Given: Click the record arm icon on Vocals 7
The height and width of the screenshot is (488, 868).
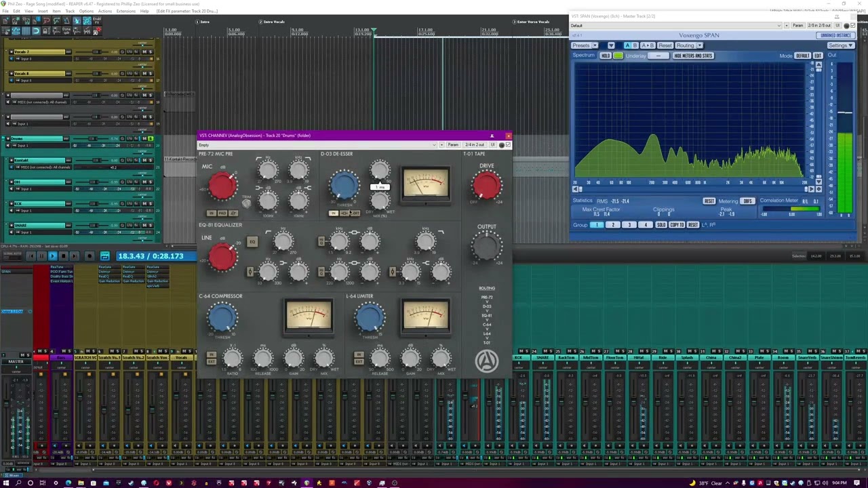Looking at the screenshot, I should [x=11, y=52].
